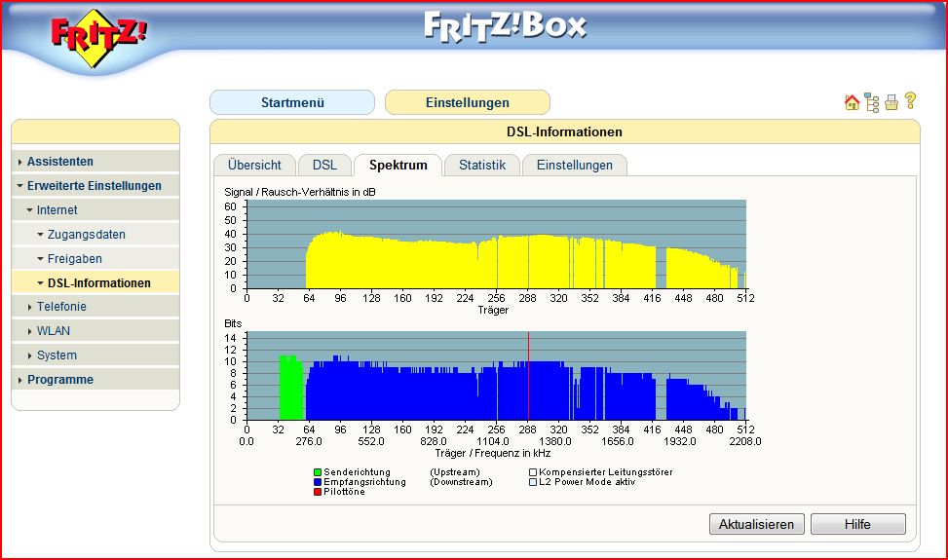
Task: Expand the System arrow
Action: pyautogui.click(x=29, y=355)
